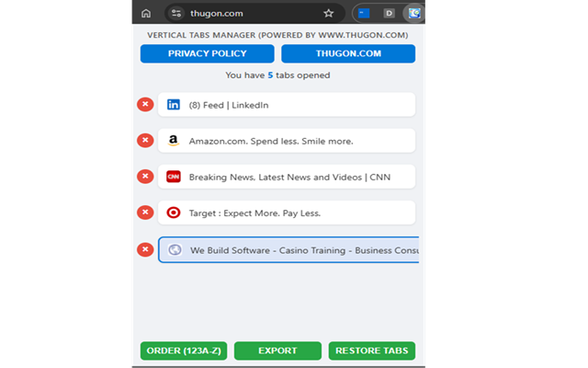Click the Amazon favicon in tab list
Screen dimensions: 588x368
174,141
